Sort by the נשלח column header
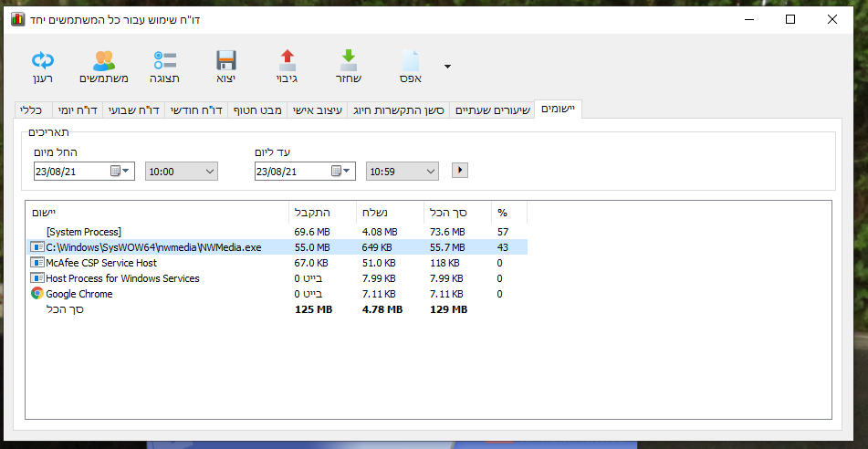 [x=390, y=212]
